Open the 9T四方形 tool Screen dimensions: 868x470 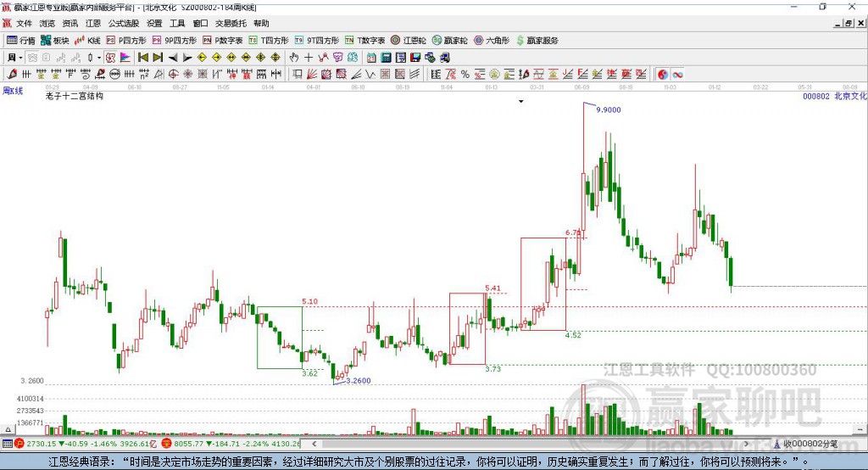click(317, 41)
